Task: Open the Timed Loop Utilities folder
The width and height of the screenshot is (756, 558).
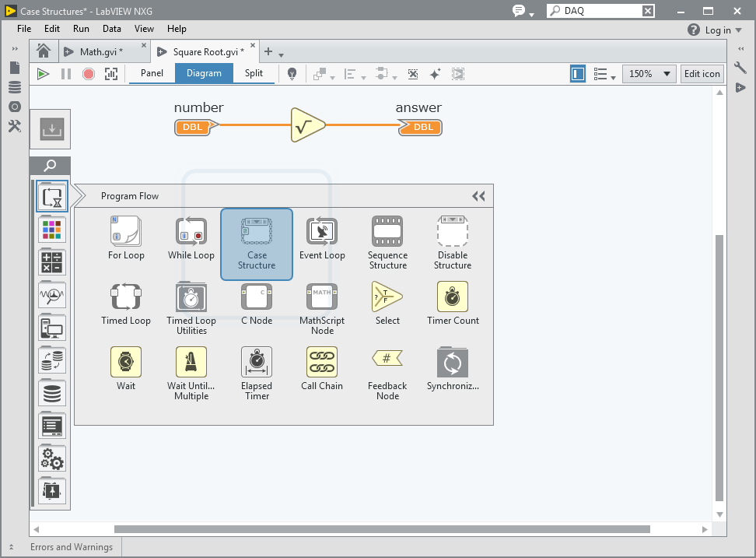Action: (191, 309)
